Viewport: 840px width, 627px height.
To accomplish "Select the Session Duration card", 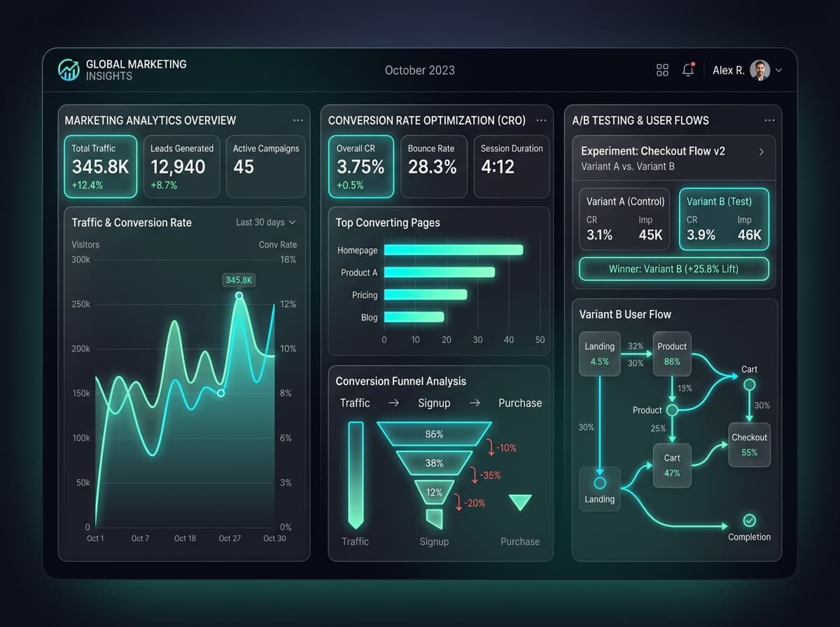I will 512,167.
